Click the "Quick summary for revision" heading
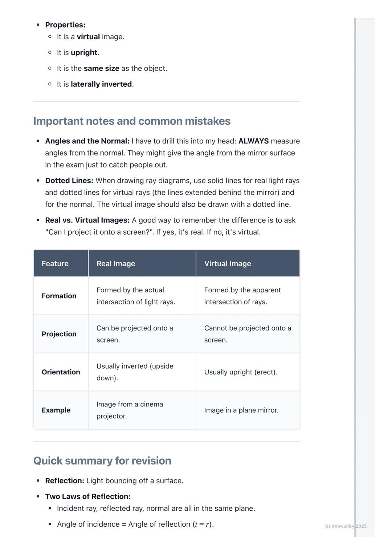392x555 pixels. [x=102, y=461]
